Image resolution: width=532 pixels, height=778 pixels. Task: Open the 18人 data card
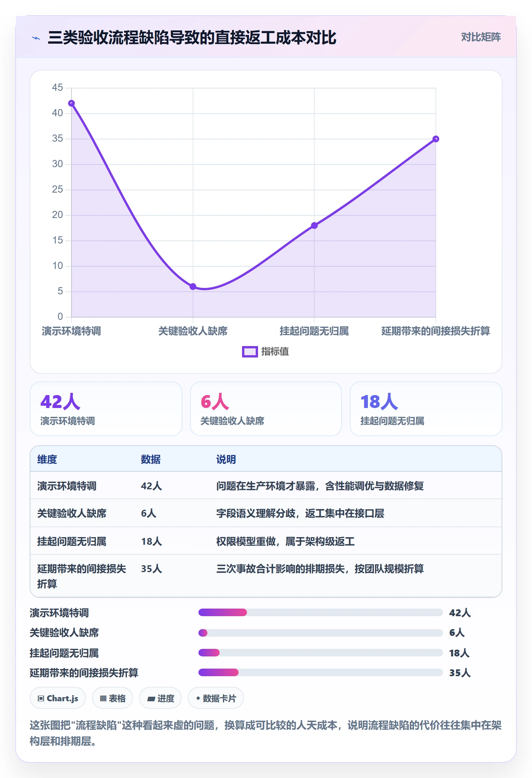(426, 409)
